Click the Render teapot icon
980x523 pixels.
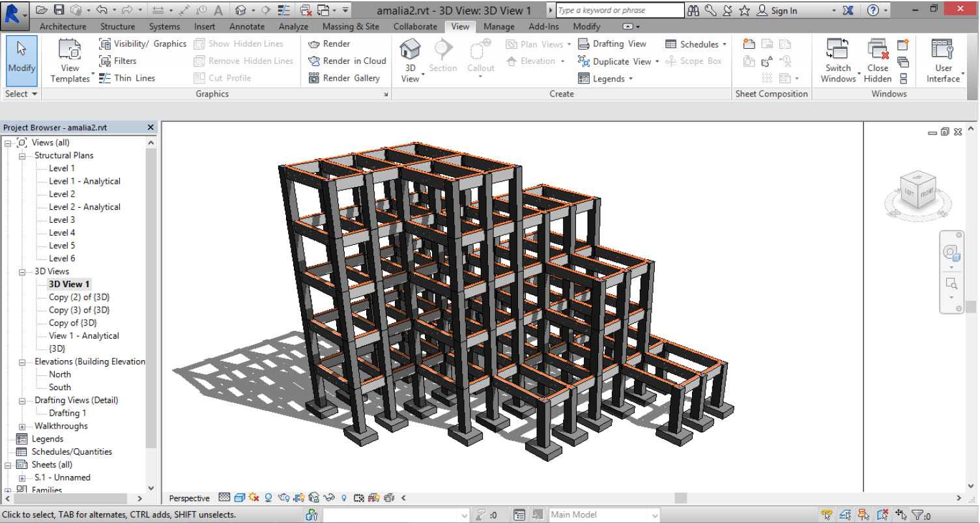tap(314, 44)
